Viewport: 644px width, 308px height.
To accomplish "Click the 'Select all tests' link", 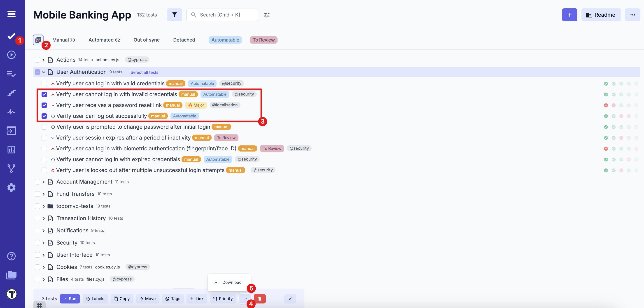I will [x=144, y=72].
